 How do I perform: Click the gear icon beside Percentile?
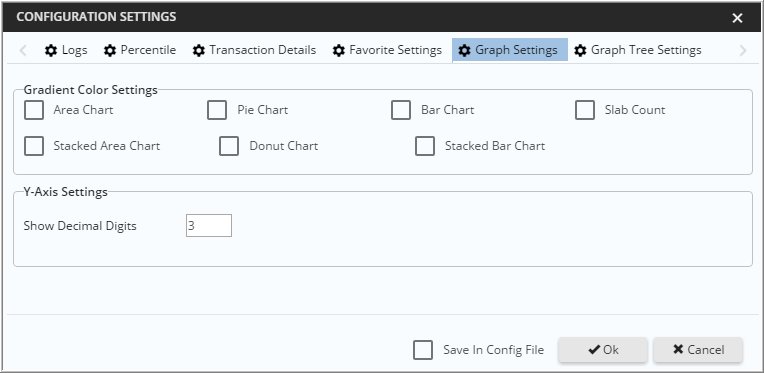click(x=110, y=50)
